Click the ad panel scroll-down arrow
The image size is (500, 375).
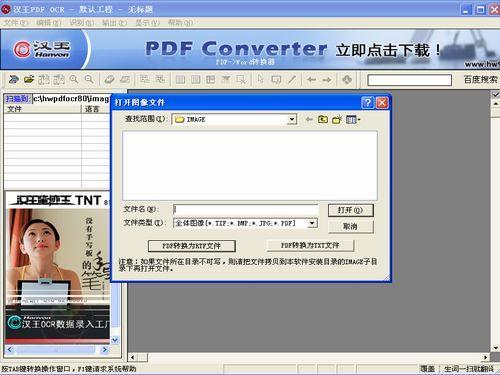[x=115, y=340]
